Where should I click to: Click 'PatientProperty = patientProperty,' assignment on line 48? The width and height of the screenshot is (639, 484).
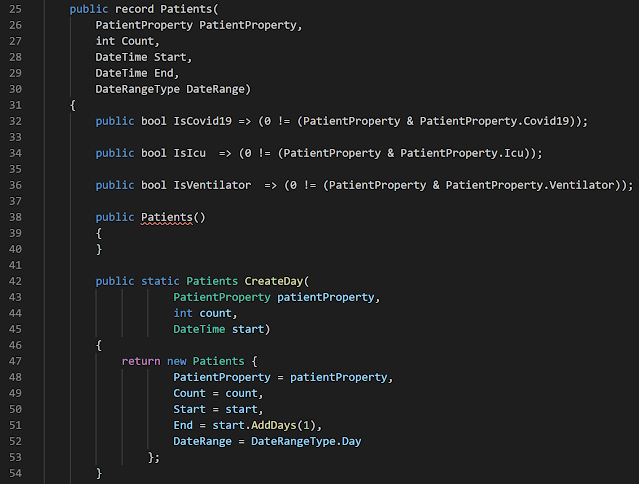(283, 377)
